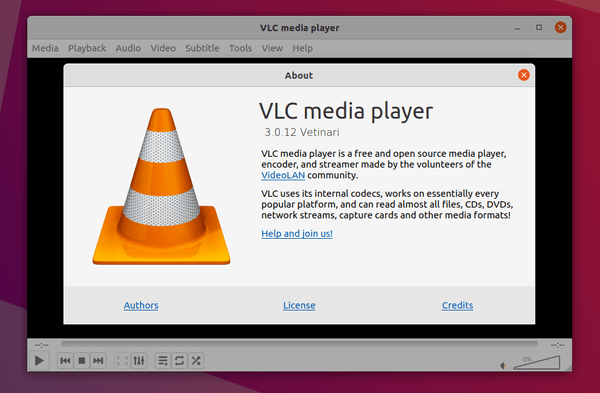This screenshot has height=393, width=600.
Task: Toggle fullscreen video mode icon
Action: pos(122,360)
